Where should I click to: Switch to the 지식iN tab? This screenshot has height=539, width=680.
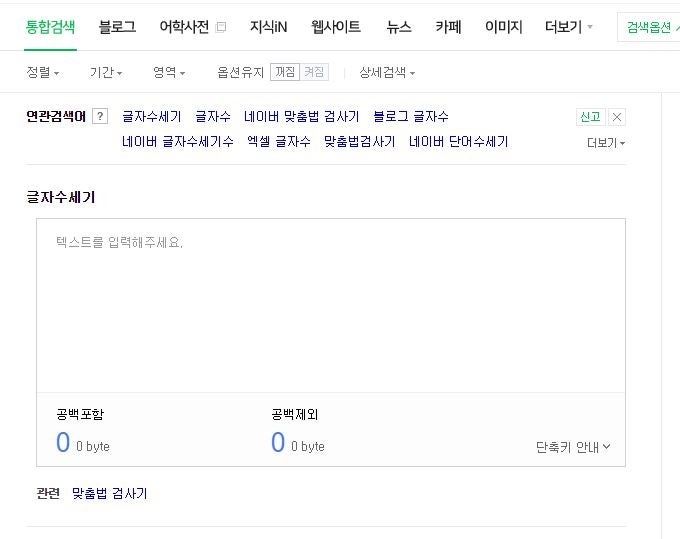[268, 27]
